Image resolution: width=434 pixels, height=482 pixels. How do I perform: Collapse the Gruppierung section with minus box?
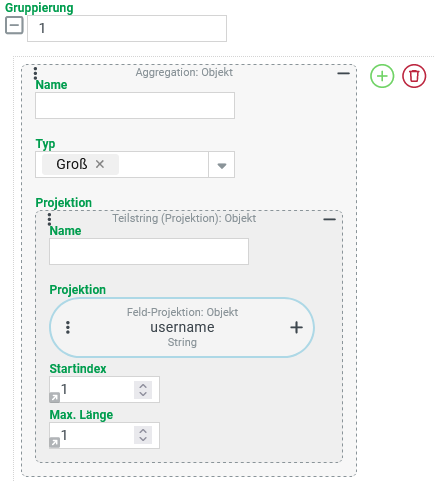pos(14,25)
